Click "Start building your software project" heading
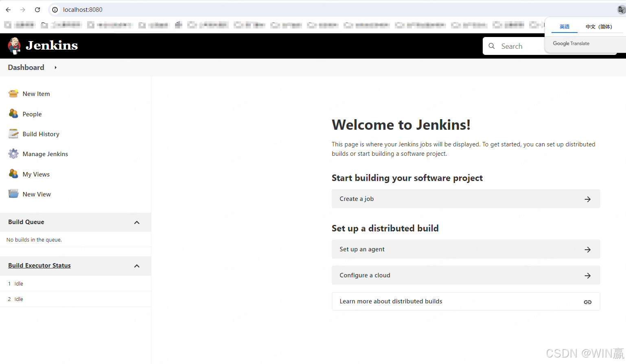 click(x=407, y=178)
